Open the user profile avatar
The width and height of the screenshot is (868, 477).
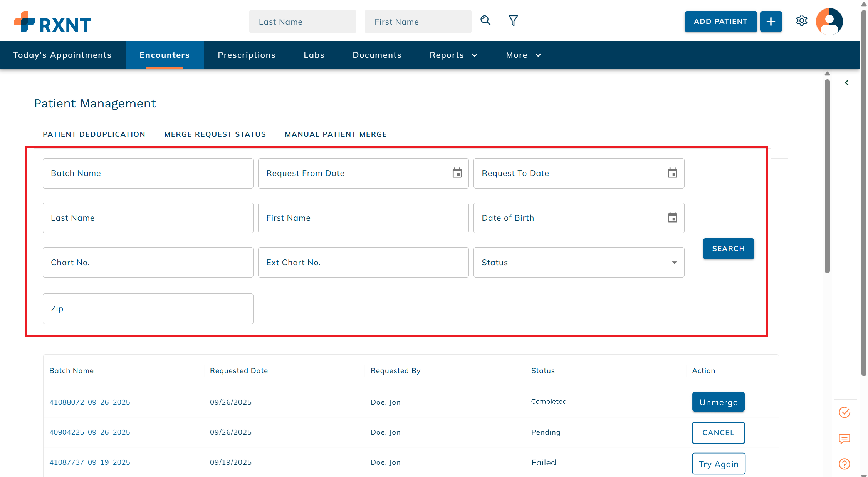pos(829,22)
